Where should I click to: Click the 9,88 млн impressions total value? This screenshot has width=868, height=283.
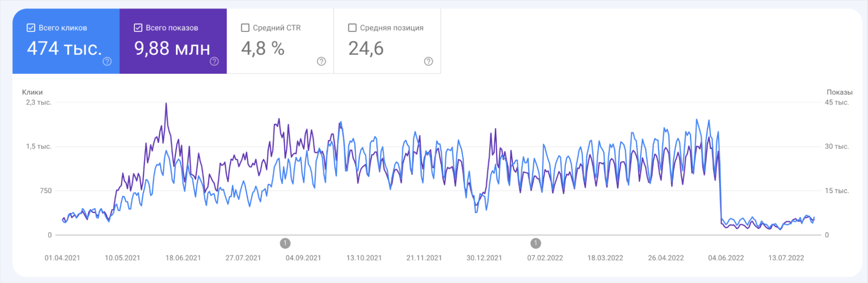tap(172, 48)
